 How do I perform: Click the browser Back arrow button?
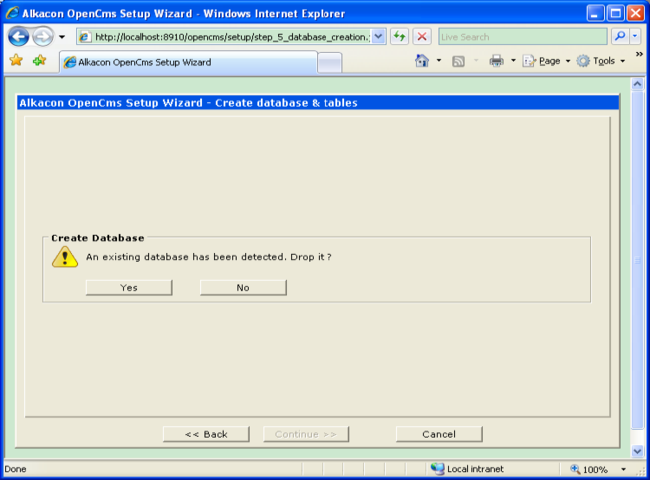(x=19, y=37)
